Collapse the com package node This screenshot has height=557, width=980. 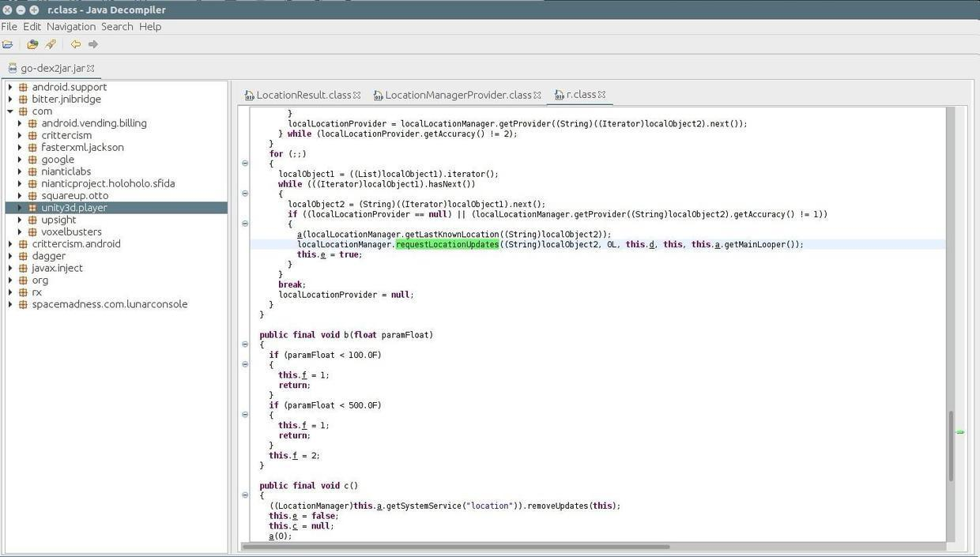10,111
